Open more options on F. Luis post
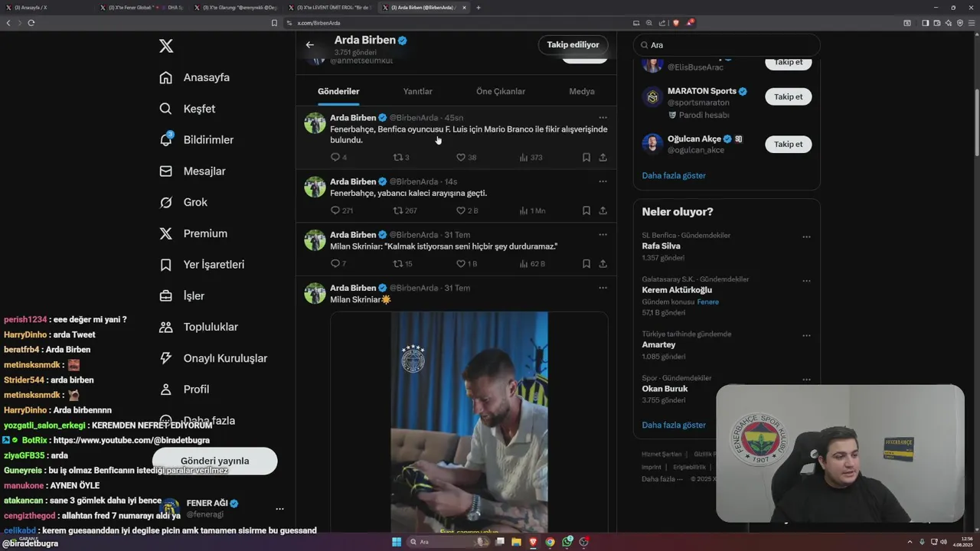 [x=603, y=118]
